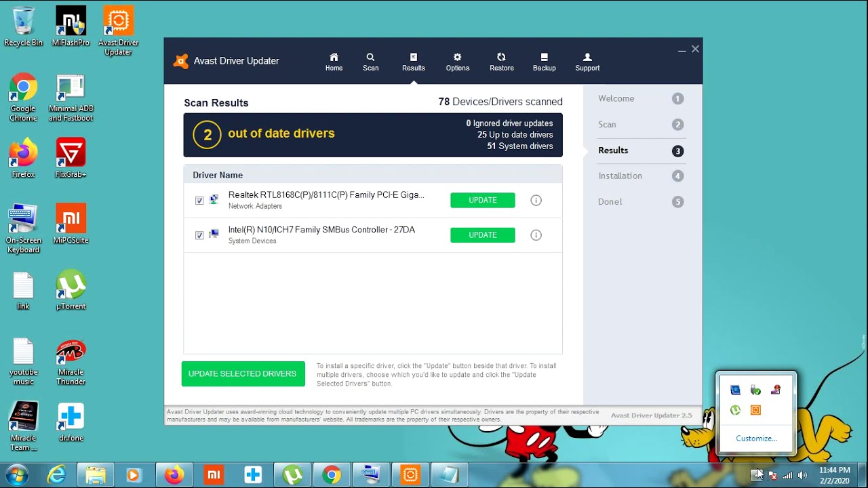Open Mi app from the taskbar
The width and height of the screenshot is (868, 488).
[214, 475]
